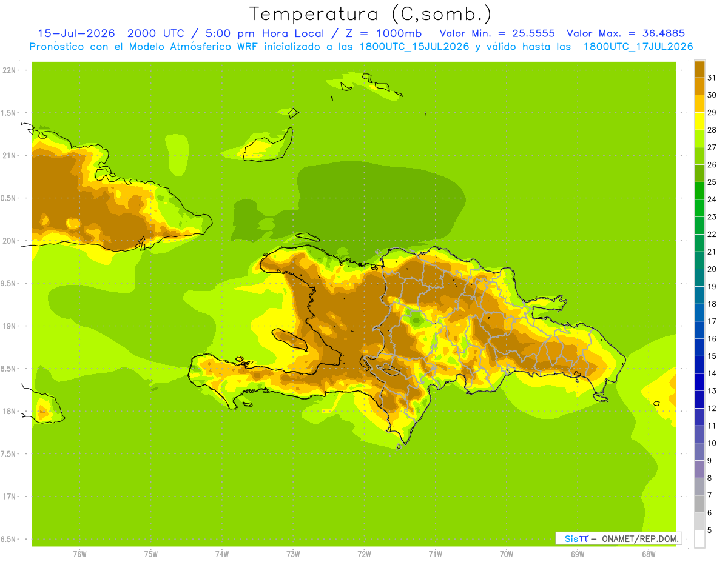Image resolution: width=728 pixels, height=562 pixels.
Task: Click the blue color bar segment between 14 and 15
Action: tap(699, 364)
